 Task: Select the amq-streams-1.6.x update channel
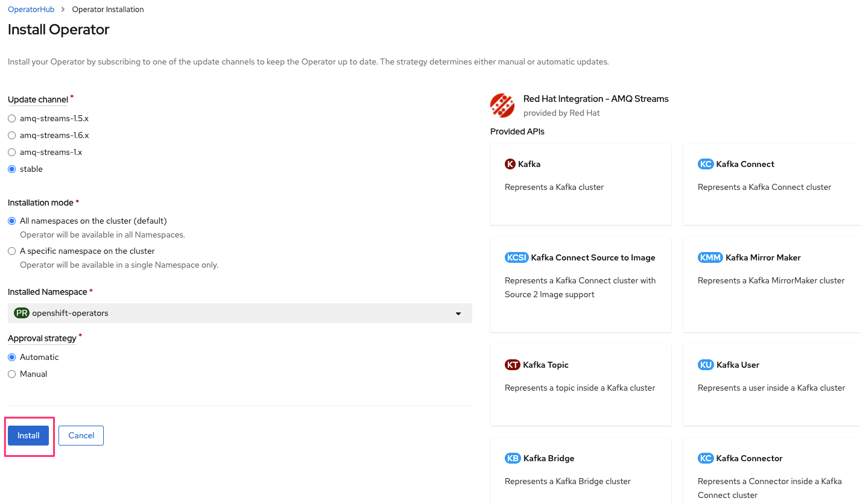[x=11, y=135]
